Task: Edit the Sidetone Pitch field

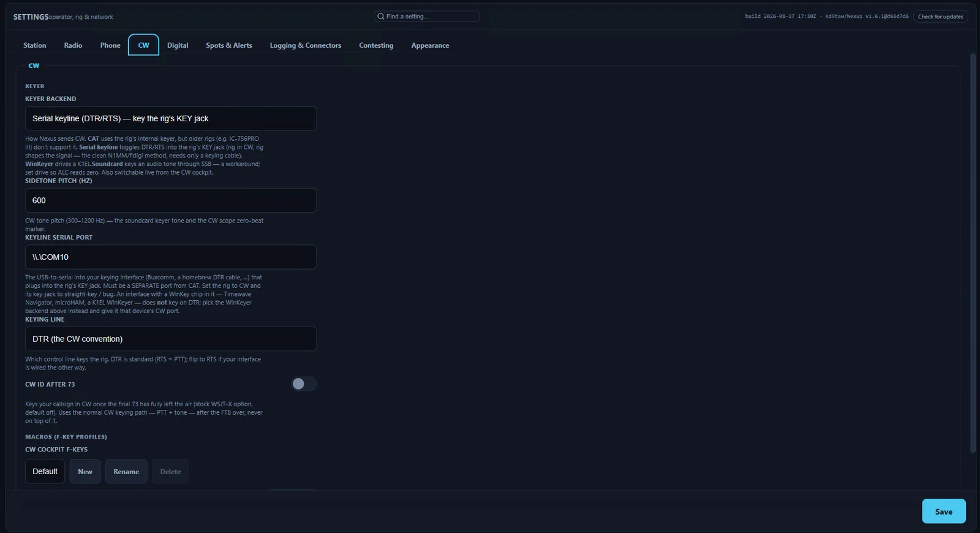Action: coord(171,200)
